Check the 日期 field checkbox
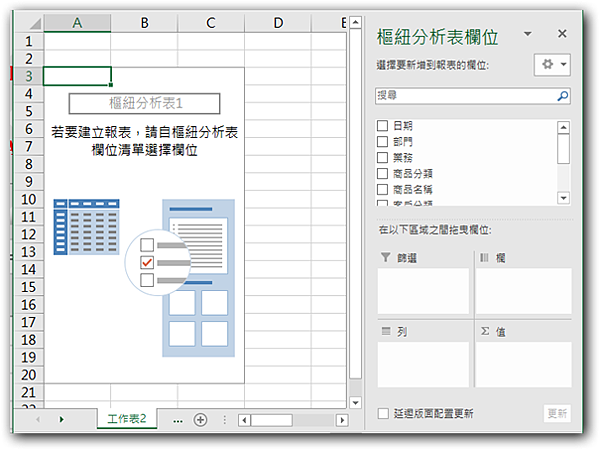The height and width of the screenshot is (450, 600). [x=382, y=126]
